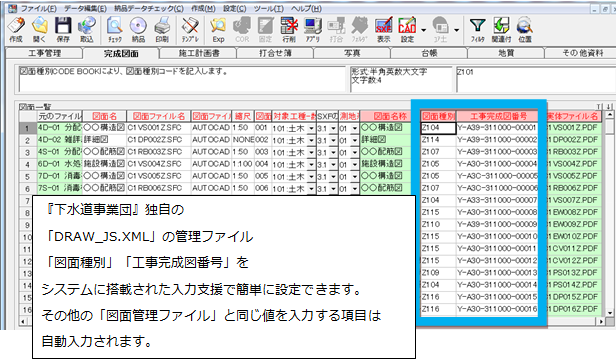
Task: Open the テンプレ (template) tool
Action: [x=190, y=29]
